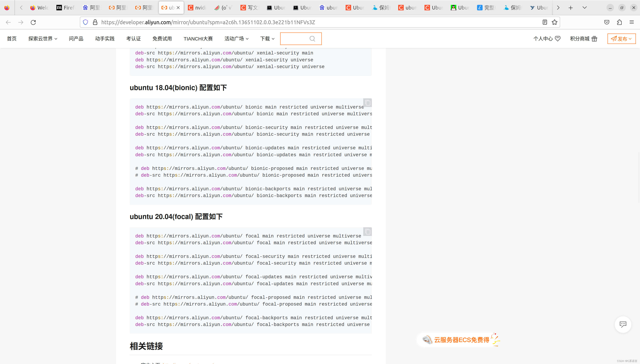The height and width of the screenshot is (364, 640).
Task: Go back with the browser back arrow
Action: (8, 22)
